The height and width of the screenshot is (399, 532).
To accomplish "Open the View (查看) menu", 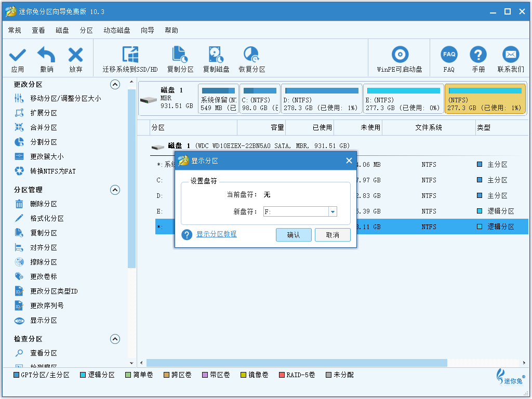I will tap(38, 31).
